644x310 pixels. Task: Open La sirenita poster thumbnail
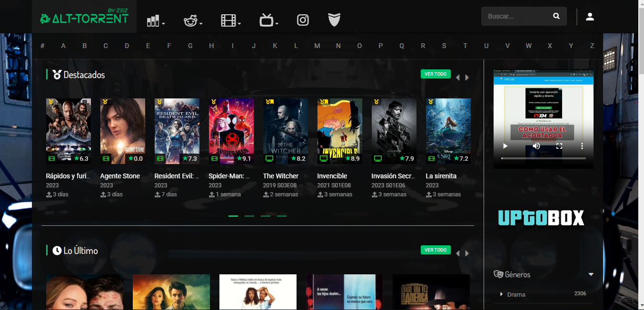448,131
